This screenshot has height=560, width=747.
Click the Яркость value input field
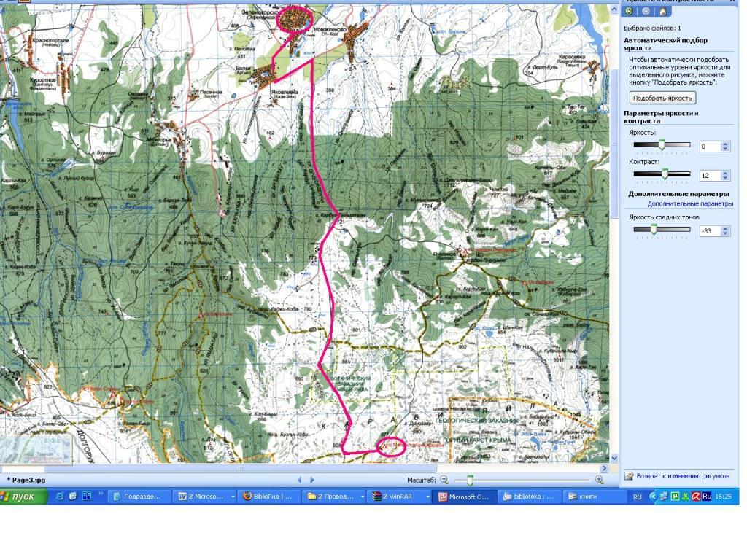point(709,147)
